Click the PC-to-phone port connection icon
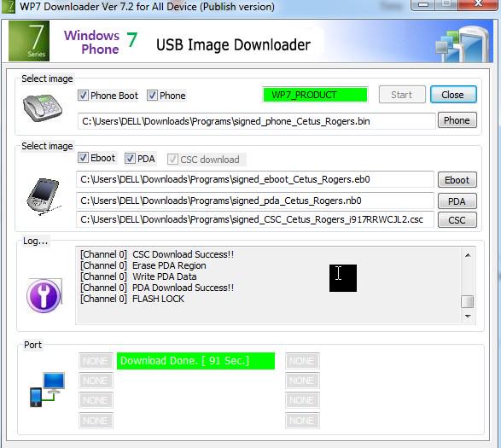Screen dimensions: 501x448 coord(47,389)
